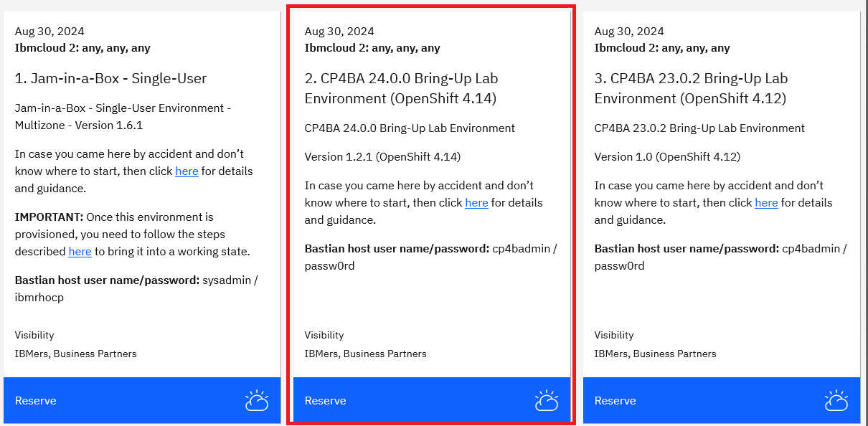Image resolution: width=868 pixels, height=426 pixels.
Task: Click the Bastian host credentials in CP4BA 23.0.2 card
Action: click(720, 257)
